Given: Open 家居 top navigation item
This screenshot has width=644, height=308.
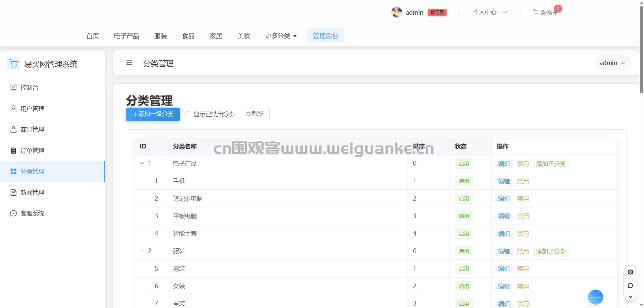Looking at the screenshot, I should [x=216, y=36].
